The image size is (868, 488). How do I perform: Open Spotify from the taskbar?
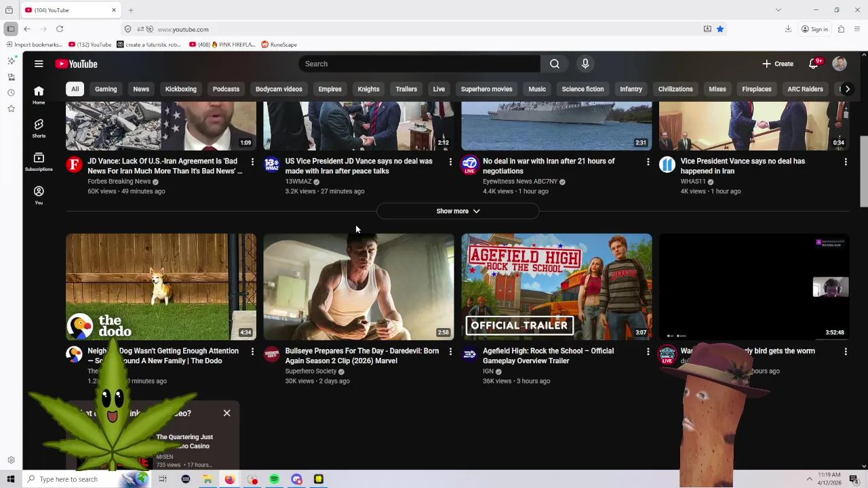tap(274, 479)
